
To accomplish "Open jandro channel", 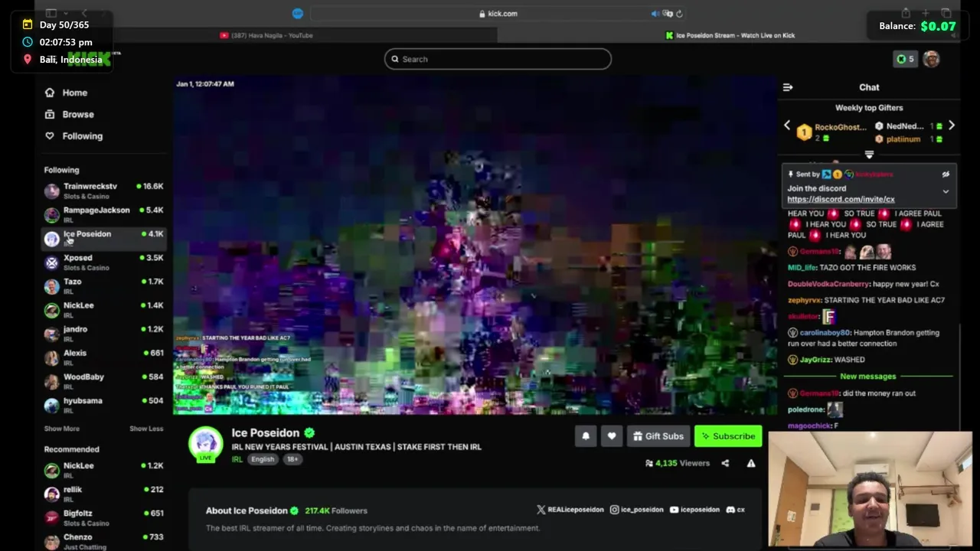I will [x=103, y=333].
